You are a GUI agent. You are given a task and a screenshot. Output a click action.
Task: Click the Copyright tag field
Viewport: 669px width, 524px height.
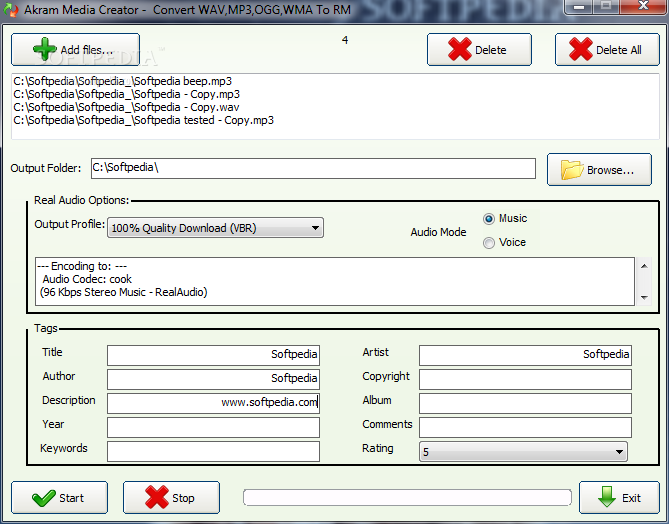(525, 379)
